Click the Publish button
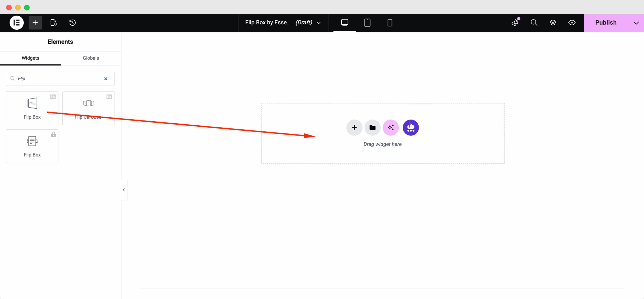Image resolution: width=644 pixels, height=299 pixels. pos(606,23)
